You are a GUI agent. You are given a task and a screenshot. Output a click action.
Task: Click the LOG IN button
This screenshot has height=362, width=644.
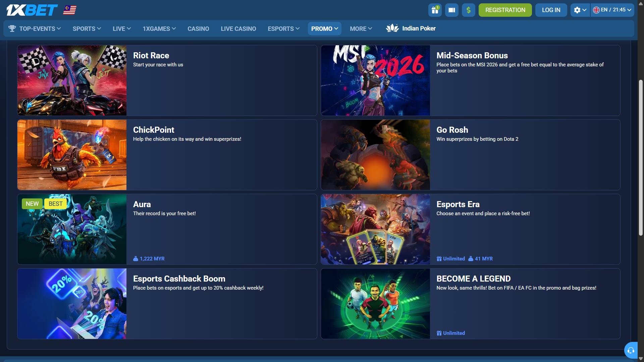(x=551, y=10)
